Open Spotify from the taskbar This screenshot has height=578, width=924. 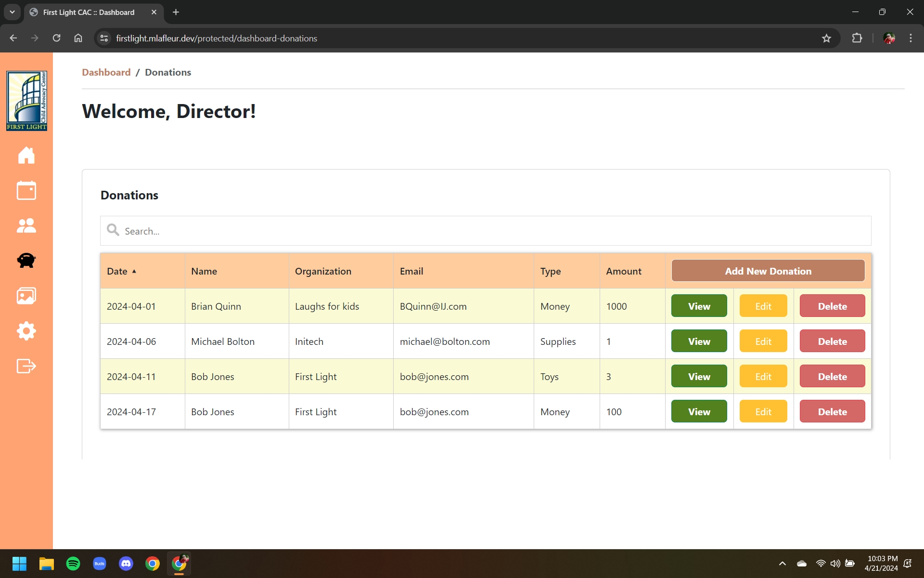73,563
